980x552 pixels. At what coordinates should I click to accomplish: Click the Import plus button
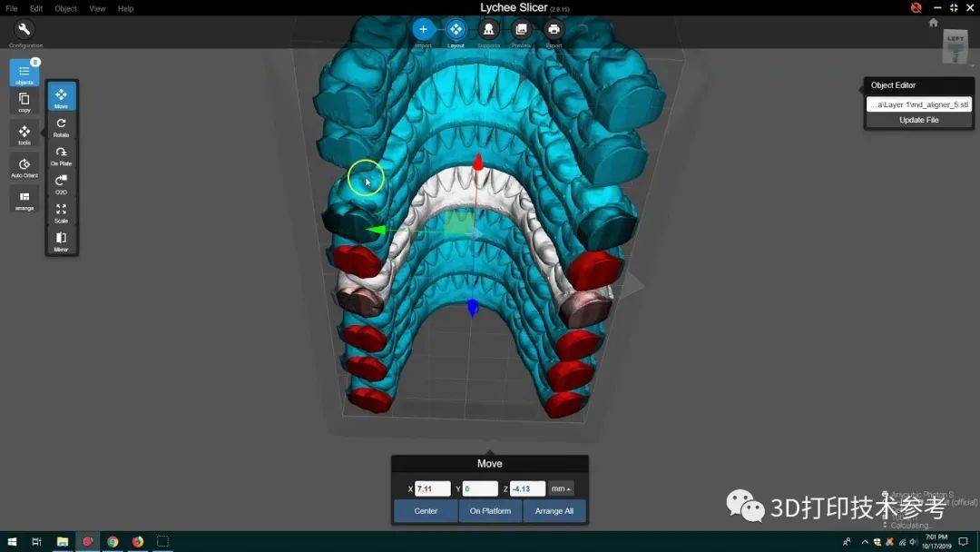423,30
